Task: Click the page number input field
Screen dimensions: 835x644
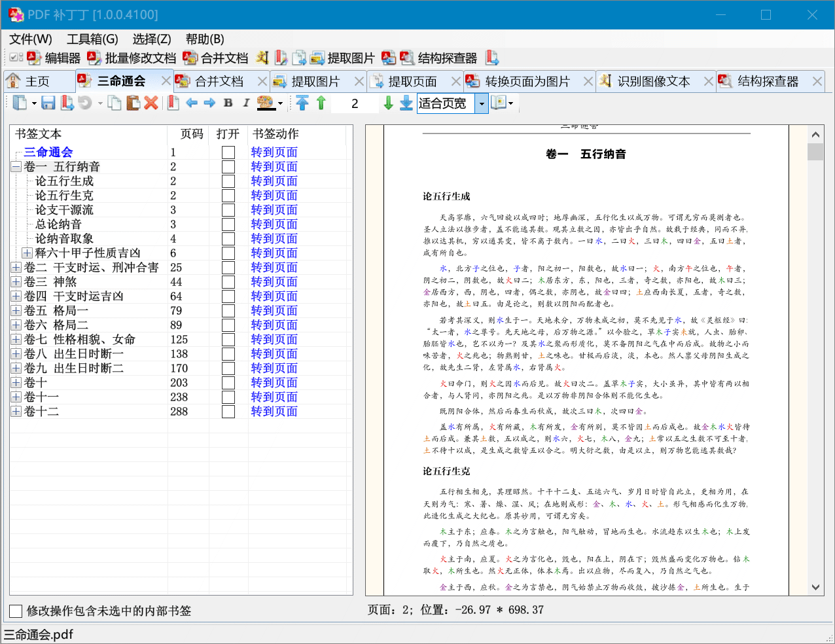Action: point(355,103)
